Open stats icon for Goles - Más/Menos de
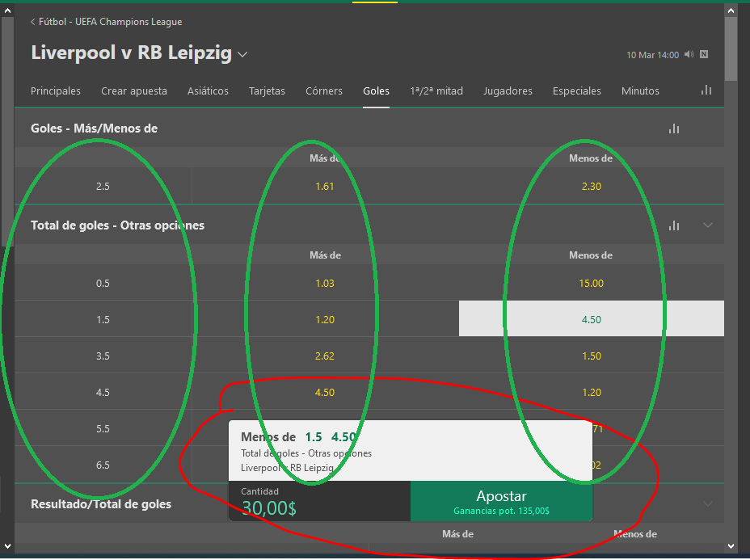The width and height of the screenshot is (750, 560). (x=674, y=128)
